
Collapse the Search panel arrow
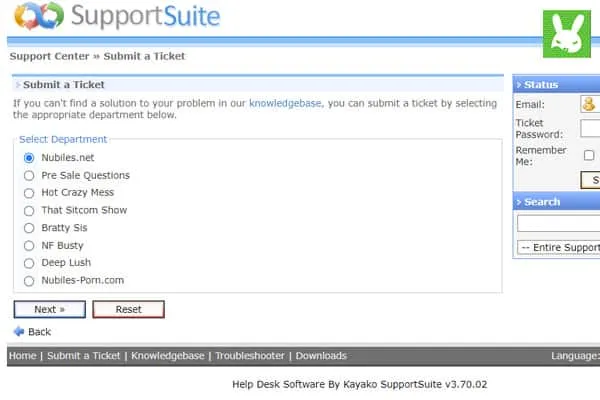pyautogui.click(x=519, y=202)
